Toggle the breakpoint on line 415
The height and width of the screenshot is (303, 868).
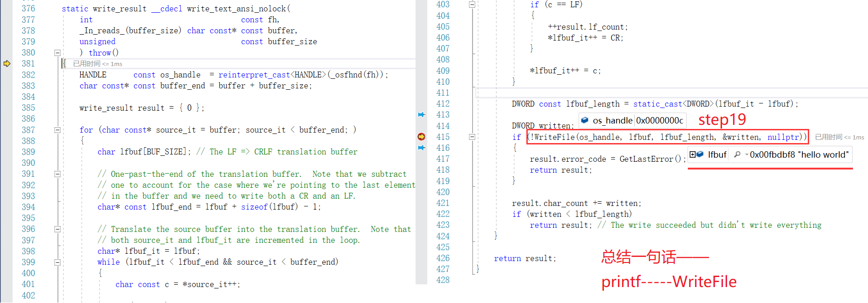click(421, 137)
